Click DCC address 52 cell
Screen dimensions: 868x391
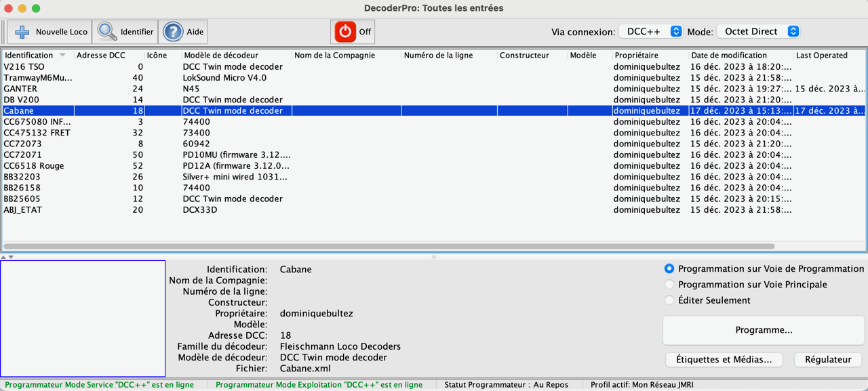click(x=109, y=166)
